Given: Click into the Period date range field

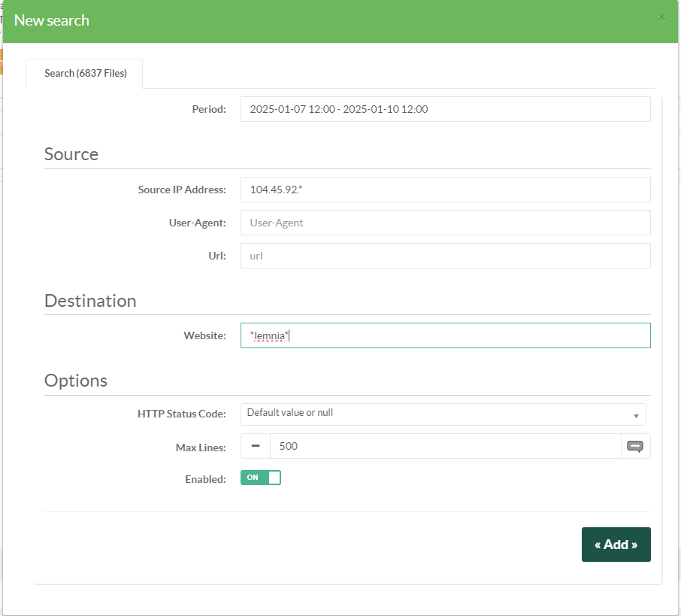Looking at the screenshot, I should pyautogui.click(x=445, y=109).
